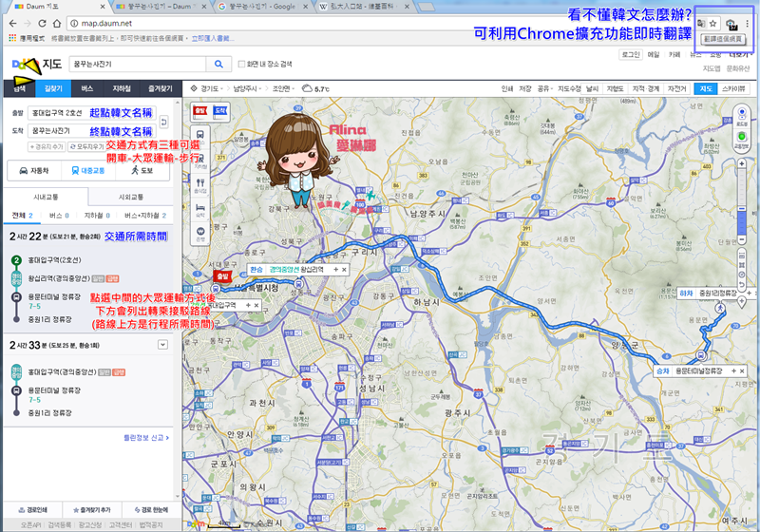Toggle the 자전거 bicycle overlay
The width and height of the screenshot is (760, 532).
click(x=676, y=88)
